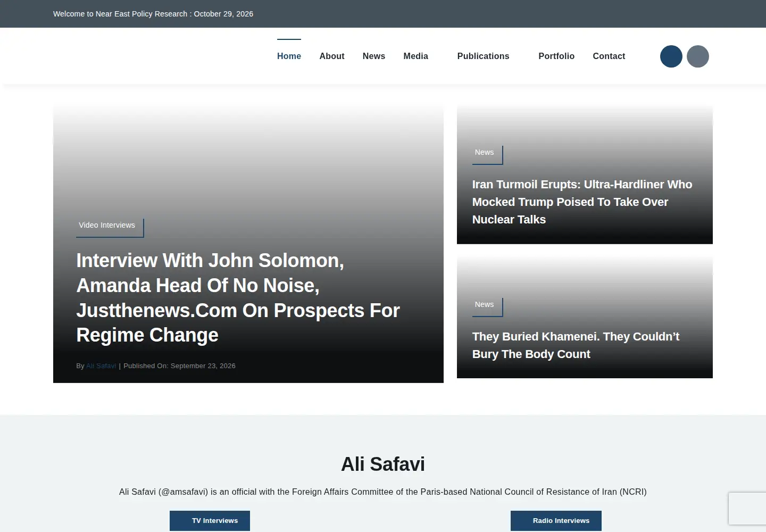The height and width of the screenshot is (532, 766).
Task: Go to the Home menu item
Action: pos(289,56)
